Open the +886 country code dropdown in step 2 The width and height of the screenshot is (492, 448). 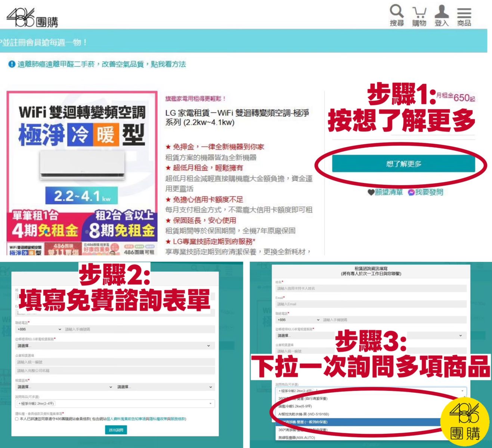39,329
